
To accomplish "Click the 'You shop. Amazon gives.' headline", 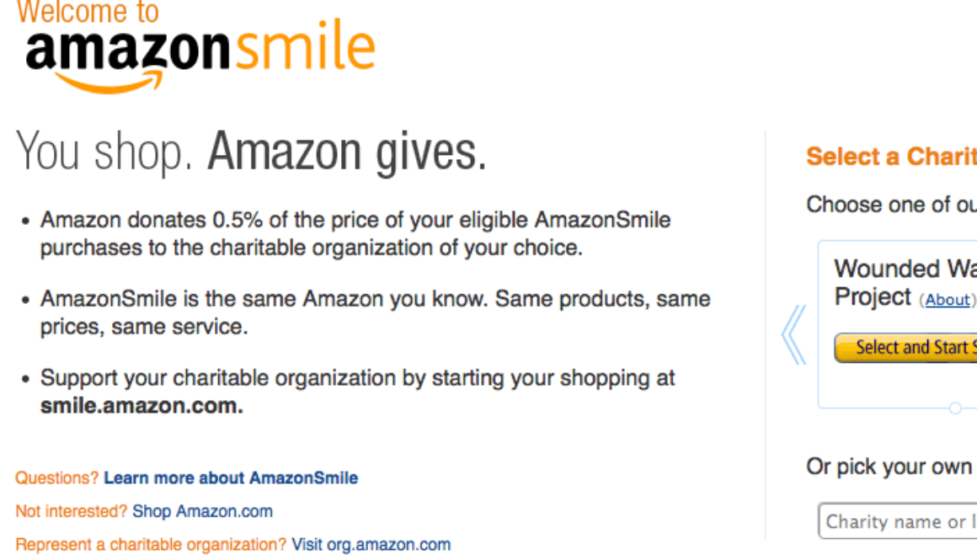I will (x=251, y=152).
